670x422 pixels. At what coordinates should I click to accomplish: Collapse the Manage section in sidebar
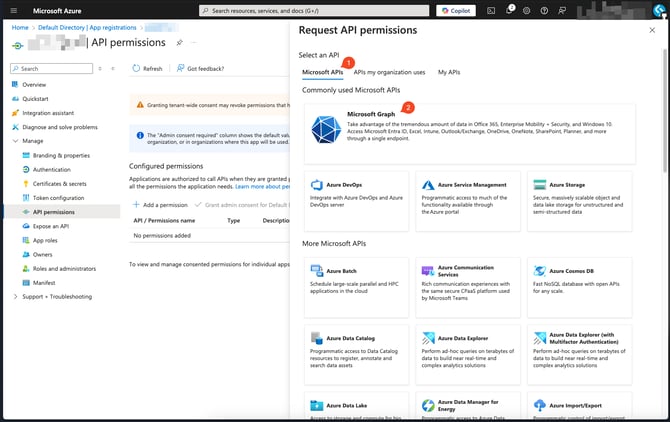pos(16,141)
